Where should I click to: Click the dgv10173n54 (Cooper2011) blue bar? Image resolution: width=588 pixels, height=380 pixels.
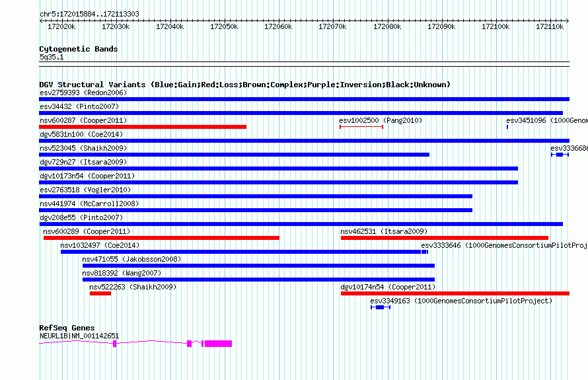(x=278, y=182)
